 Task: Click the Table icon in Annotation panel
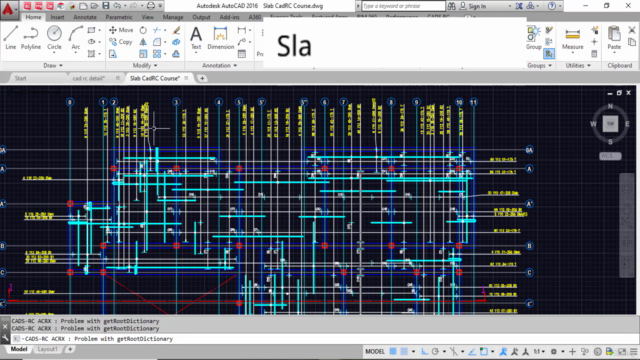coord(242,53)
